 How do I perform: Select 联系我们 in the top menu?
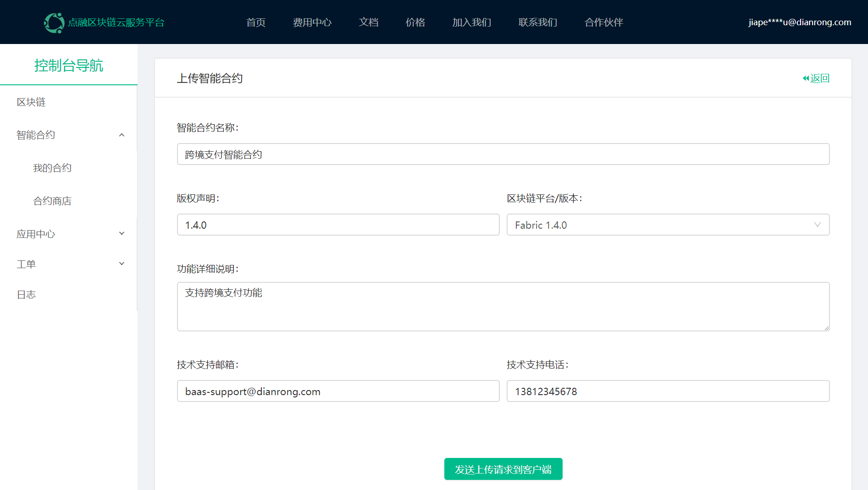click(x=538, y=22)
